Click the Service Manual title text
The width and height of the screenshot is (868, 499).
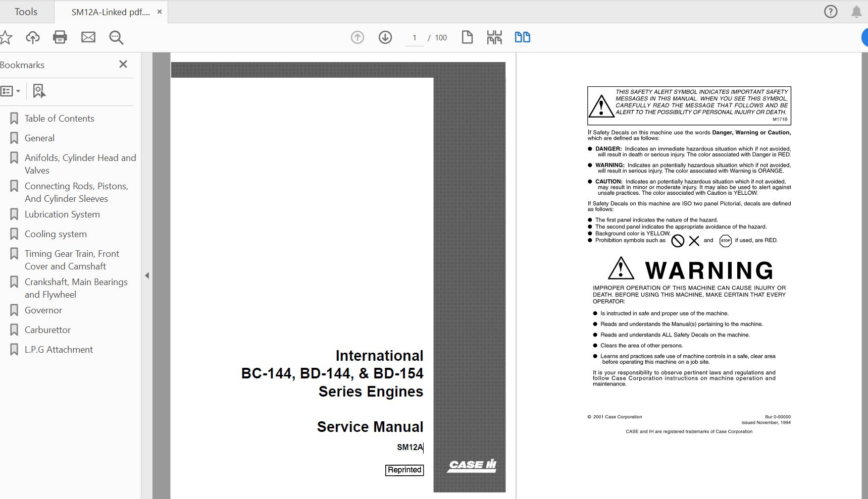(370, 427)
